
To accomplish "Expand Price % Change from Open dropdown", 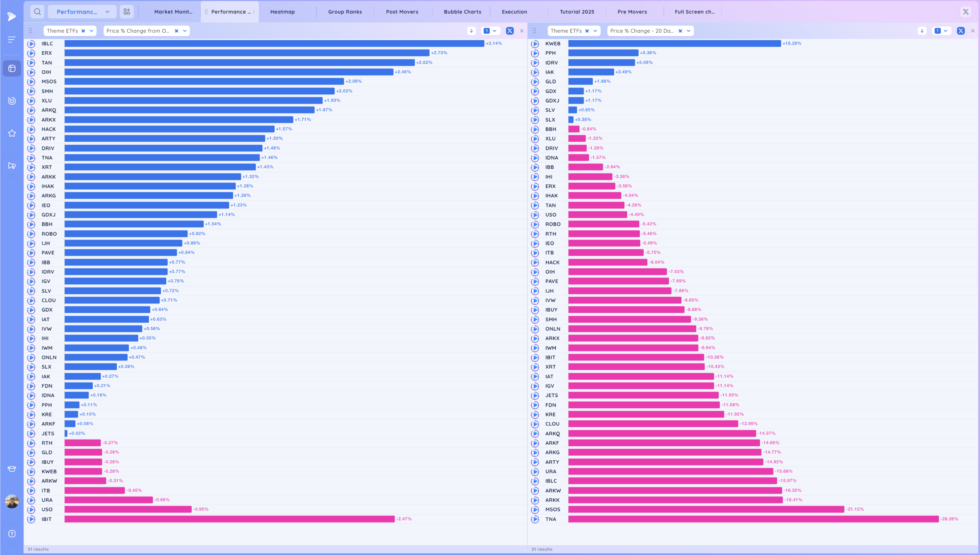I will [185, 31].
